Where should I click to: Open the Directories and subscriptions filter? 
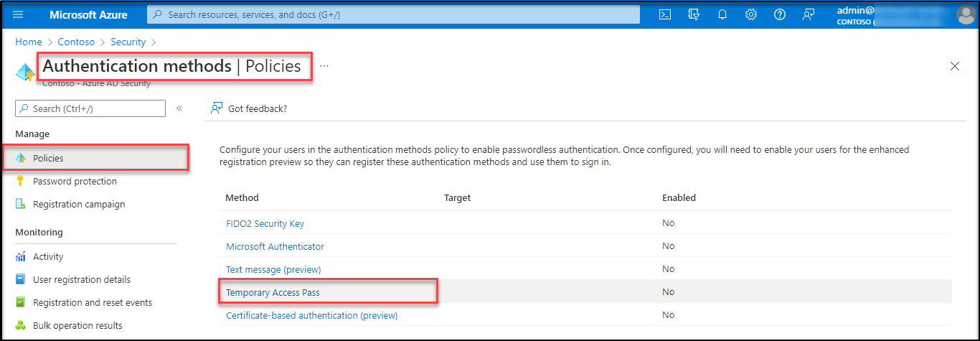click(694, 14)
